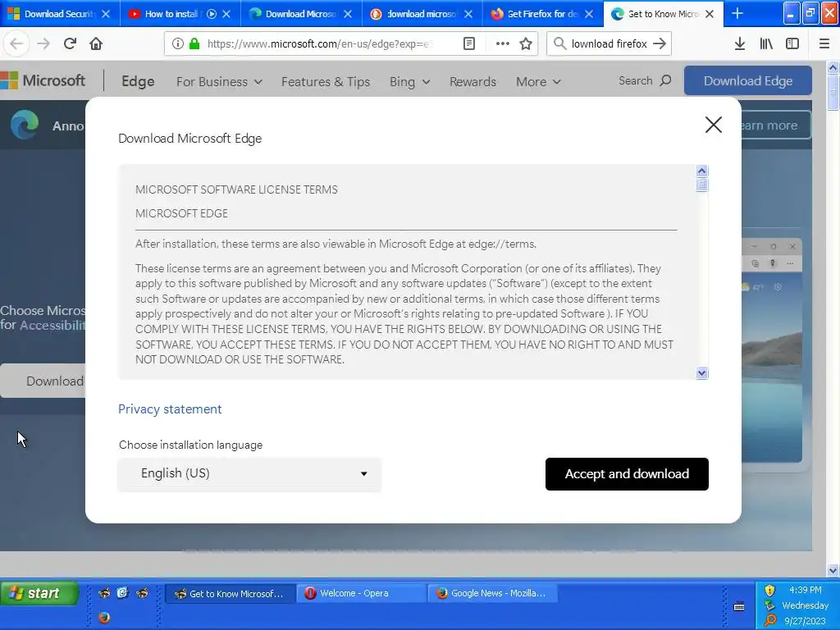The image size is (840, 630).
Task: Mute the How to install tab
Action: [212, 14]
